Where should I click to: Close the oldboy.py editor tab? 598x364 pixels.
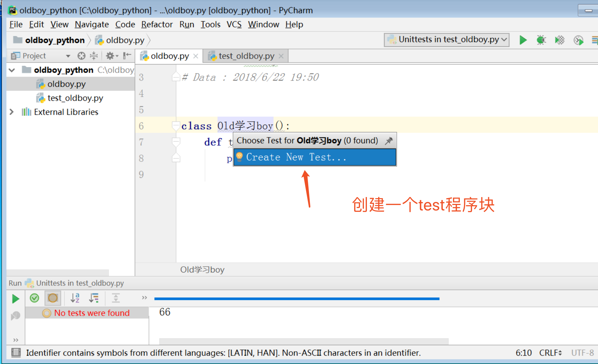point(196,56)
